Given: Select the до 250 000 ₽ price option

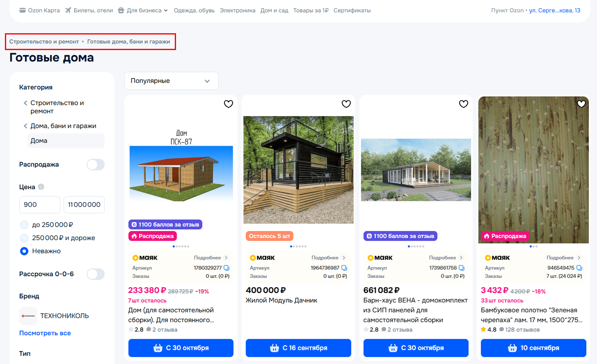Looking at the screenshot, I should coord(24,225).
